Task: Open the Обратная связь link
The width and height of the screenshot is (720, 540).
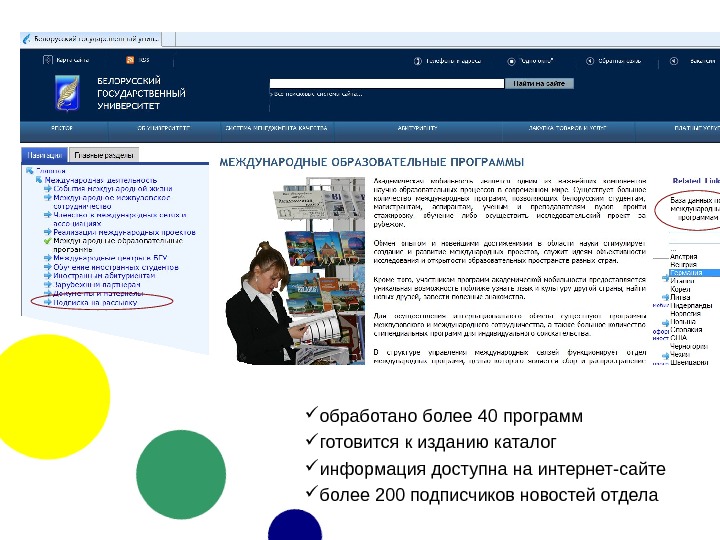Action: click(x=619, y=61)
